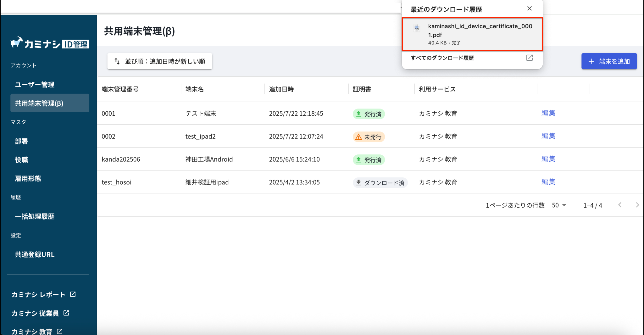
Task: Open all download history external-link icon
Action: click(x=530, y=58)
